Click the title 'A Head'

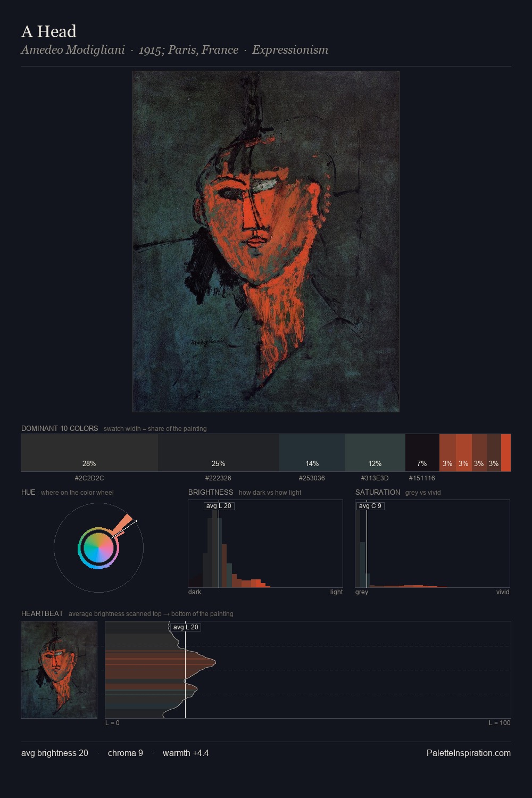(49, 32)
